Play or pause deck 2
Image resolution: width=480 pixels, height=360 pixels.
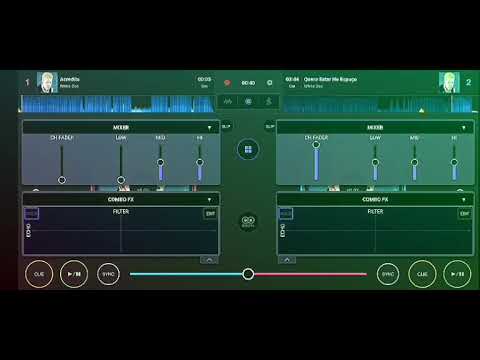tap(457, 274)
